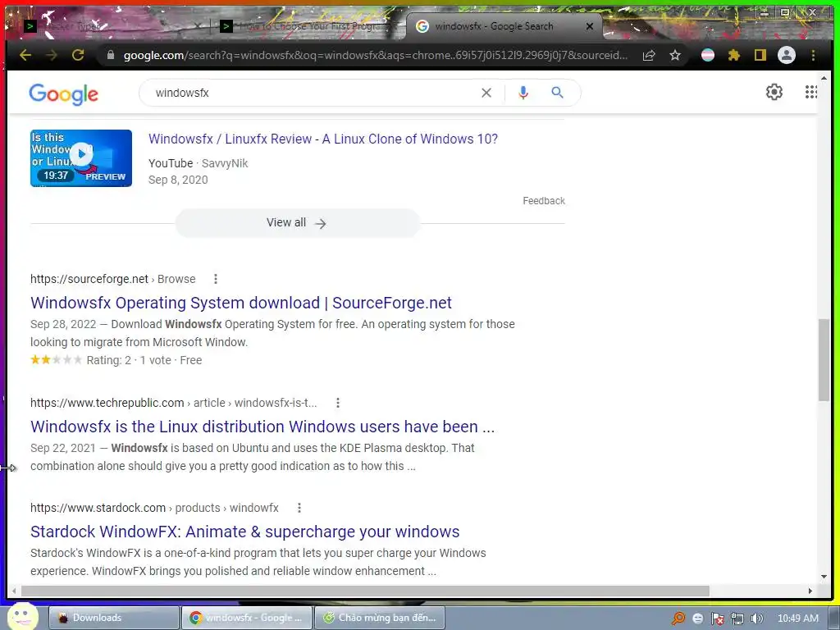
Task: Switch to Downloads taskbar window
Action: [x=114, y=618]
